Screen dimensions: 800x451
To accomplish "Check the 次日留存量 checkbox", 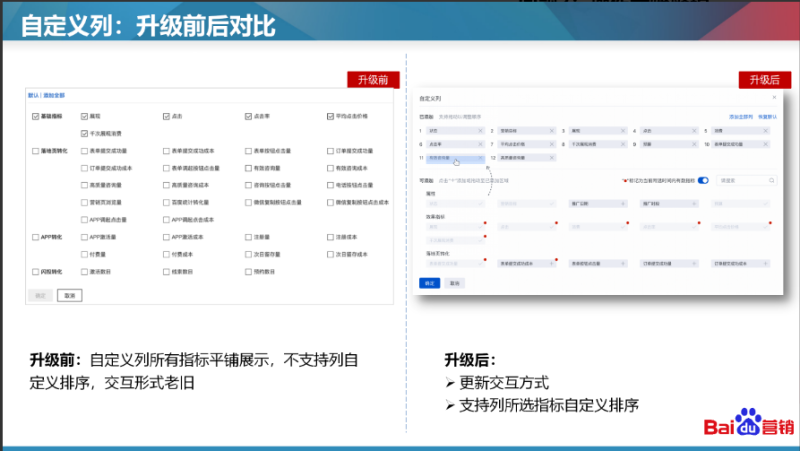I will [x=248, y=255].
